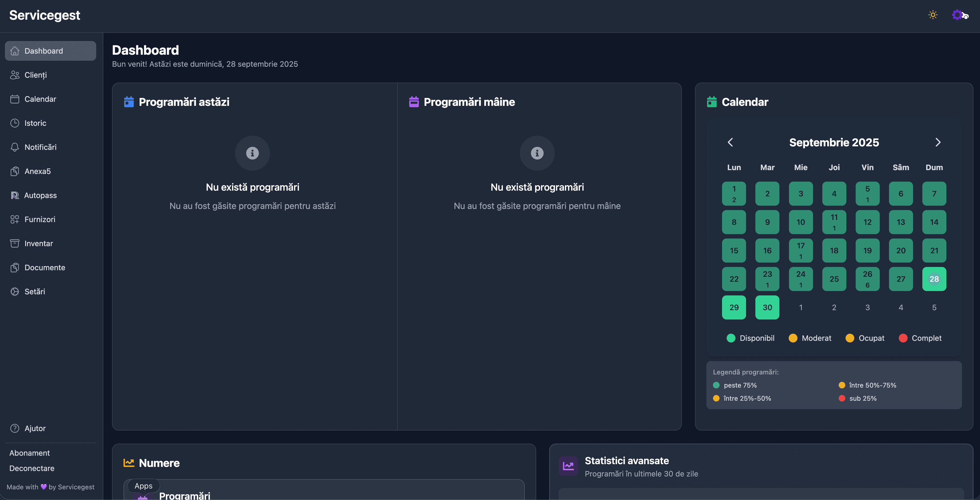The height and width of the screenshot is (500, 980).
Task: Click the Inventar box icon
Action: point(14,243)
